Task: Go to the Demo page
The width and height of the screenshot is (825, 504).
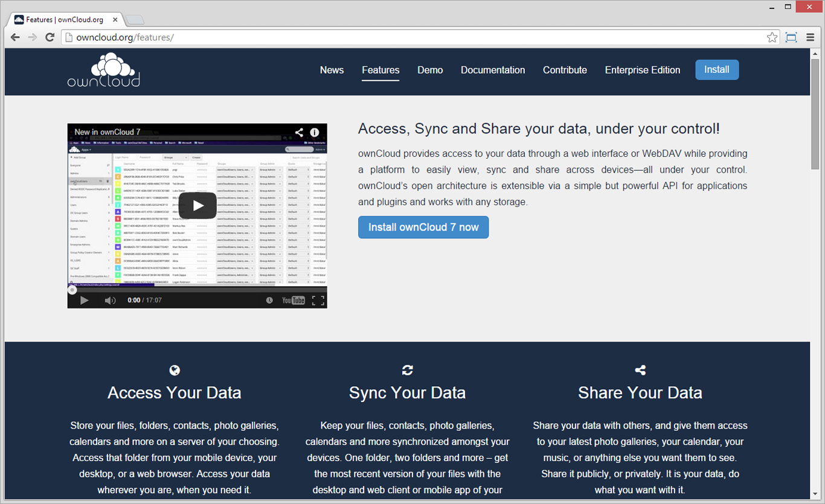Action: [430, 70]
